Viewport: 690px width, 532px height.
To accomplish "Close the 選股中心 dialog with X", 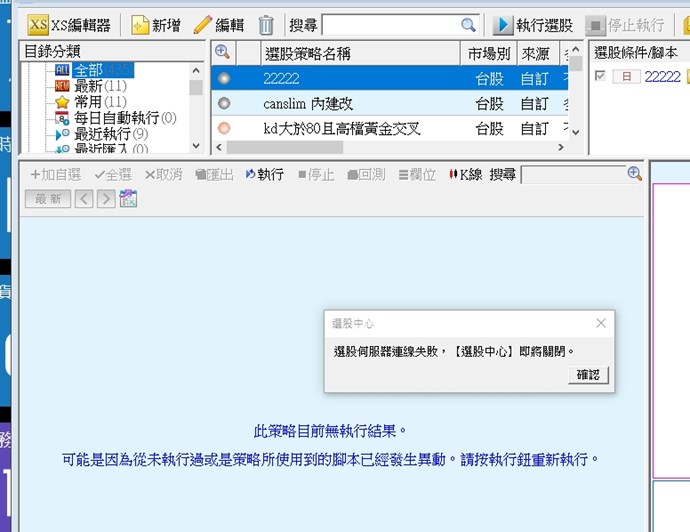I will (601, 323).
